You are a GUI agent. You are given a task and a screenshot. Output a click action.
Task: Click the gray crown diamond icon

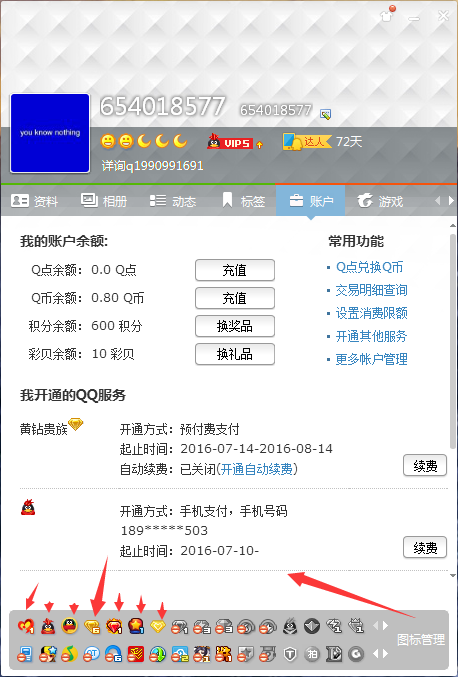tap(356, 626)
